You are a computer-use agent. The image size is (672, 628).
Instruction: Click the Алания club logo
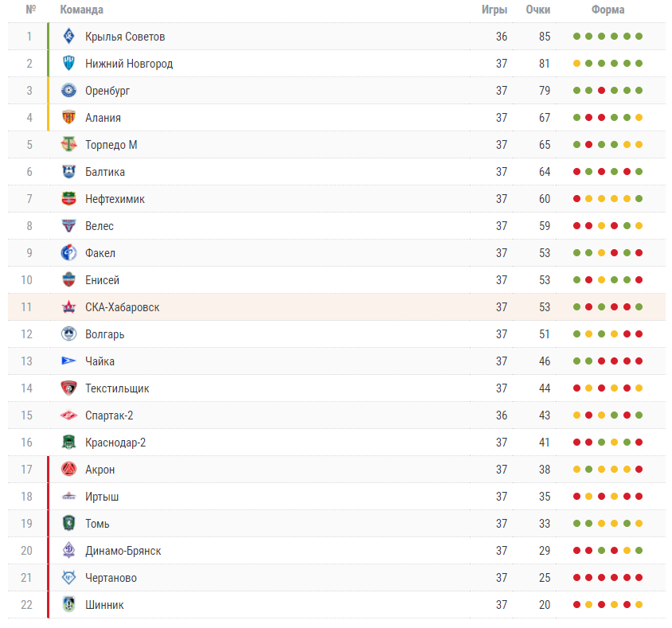point(68,117)
